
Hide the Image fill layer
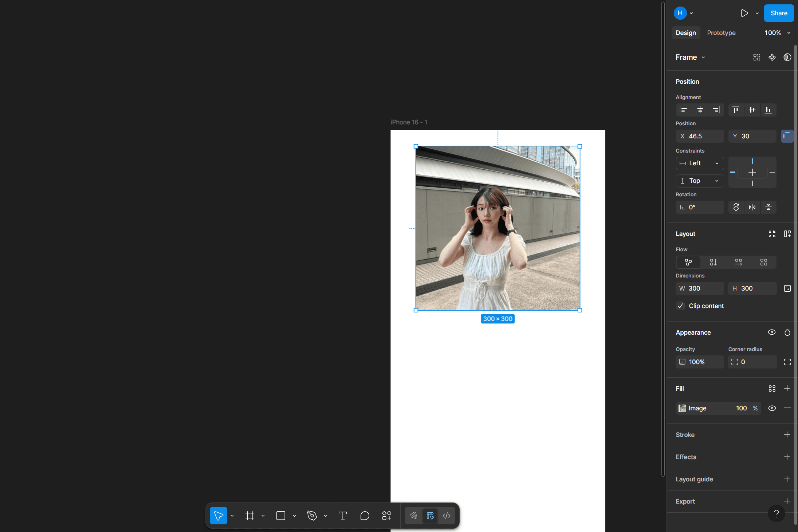click(772, 408)
